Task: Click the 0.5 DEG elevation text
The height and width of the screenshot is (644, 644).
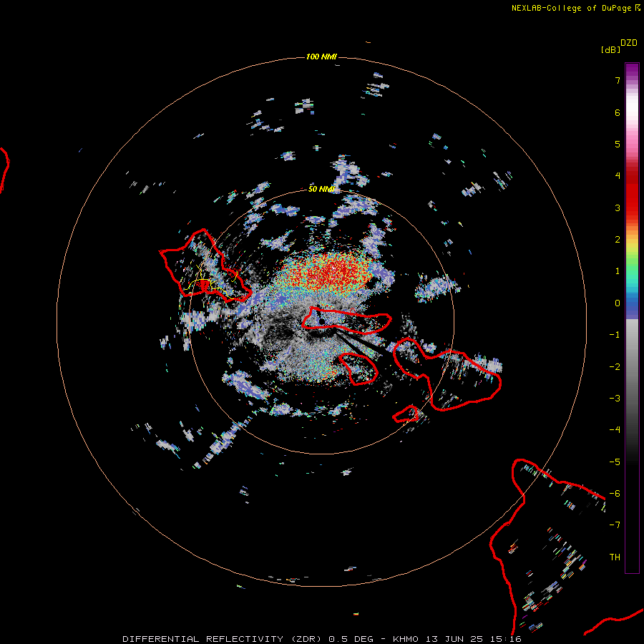Action: 351,639
